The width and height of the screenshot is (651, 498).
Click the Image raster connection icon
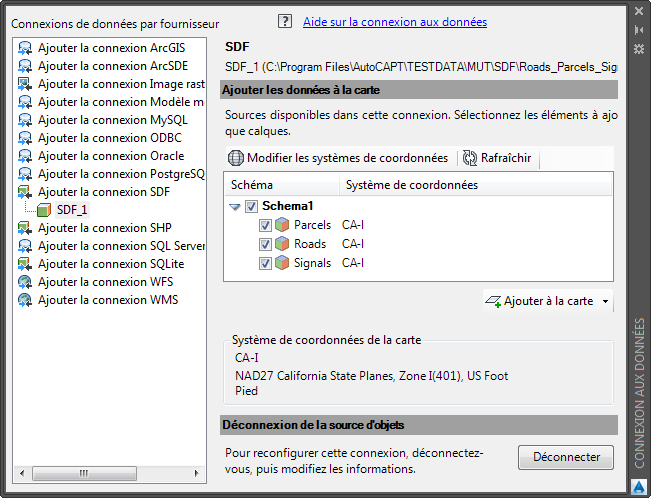click(x=25, y=84)
